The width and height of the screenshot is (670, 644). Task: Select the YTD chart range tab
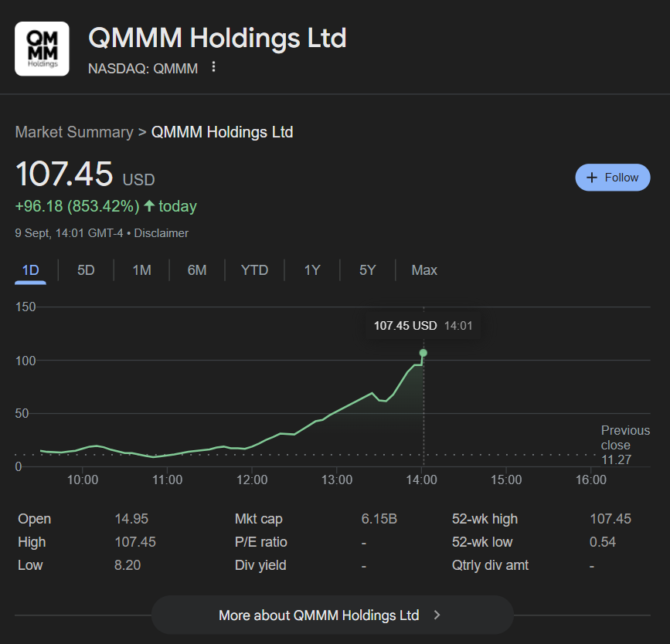coord(255,270)
